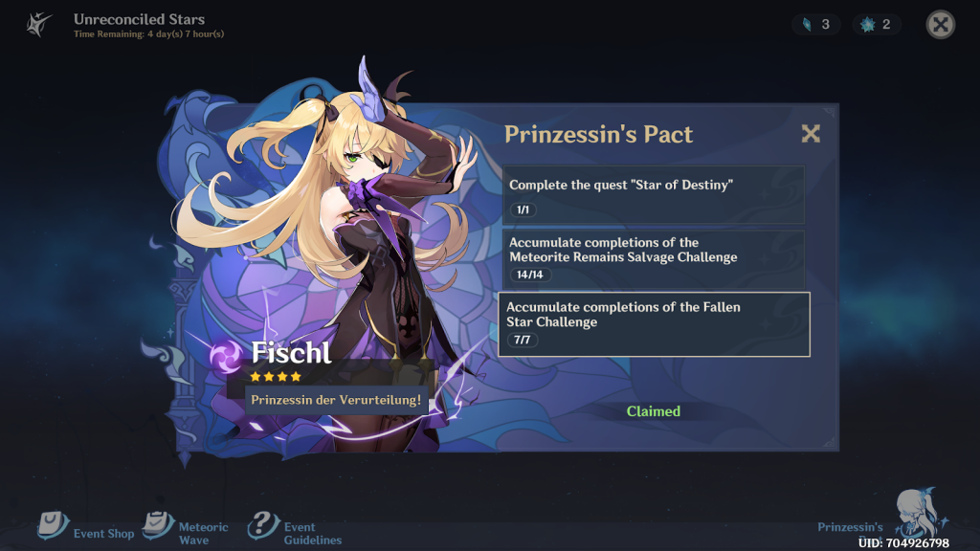Click the Event Shop label
This screenshot has height=551, width=980.
pos(103,534)
